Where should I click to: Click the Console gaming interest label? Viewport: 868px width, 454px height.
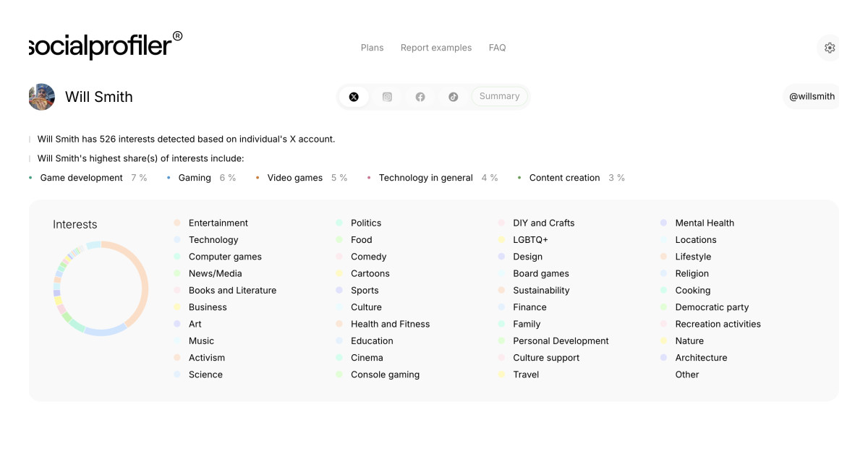click(385, 374)
